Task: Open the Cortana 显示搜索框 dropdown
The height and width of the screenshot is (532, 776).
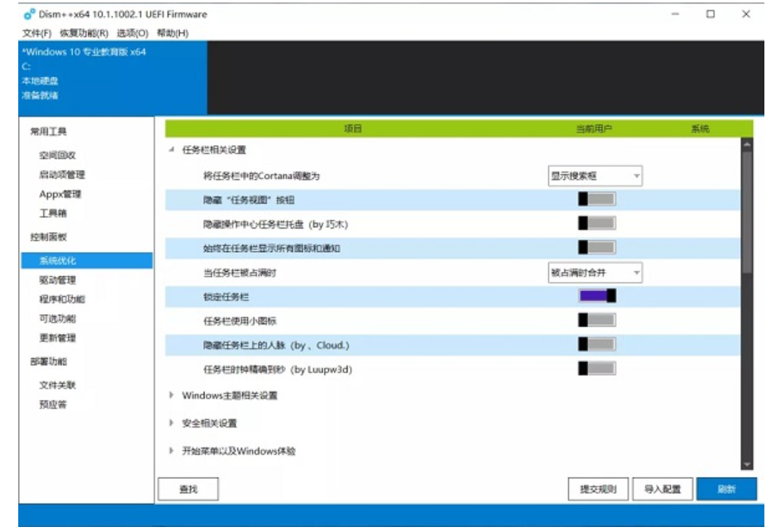Action: coord(595,177)
